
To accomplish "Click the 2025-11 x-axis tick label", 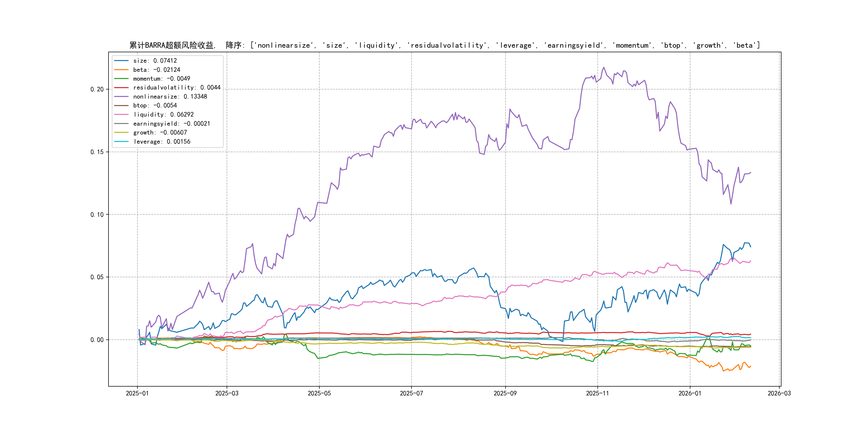I will pyautogui.click(x=597, y=393).
